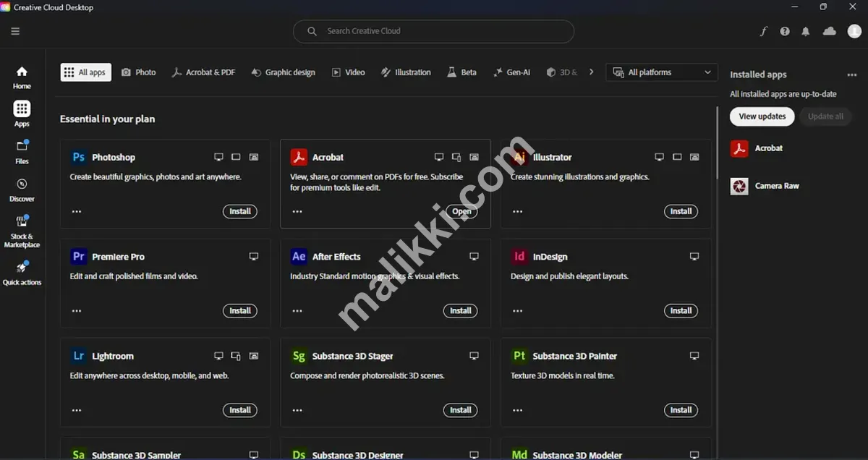The image size is (868, 460).
Task: Open Discover in the left sidebar
Action: [22, 189]
